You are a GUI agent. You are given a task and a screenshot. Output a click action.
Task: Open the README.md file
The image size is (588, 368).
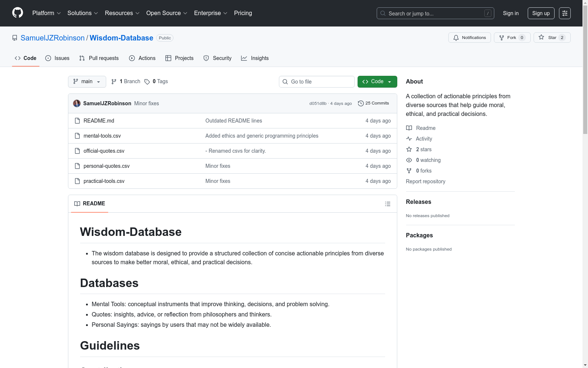click(99, 121)
